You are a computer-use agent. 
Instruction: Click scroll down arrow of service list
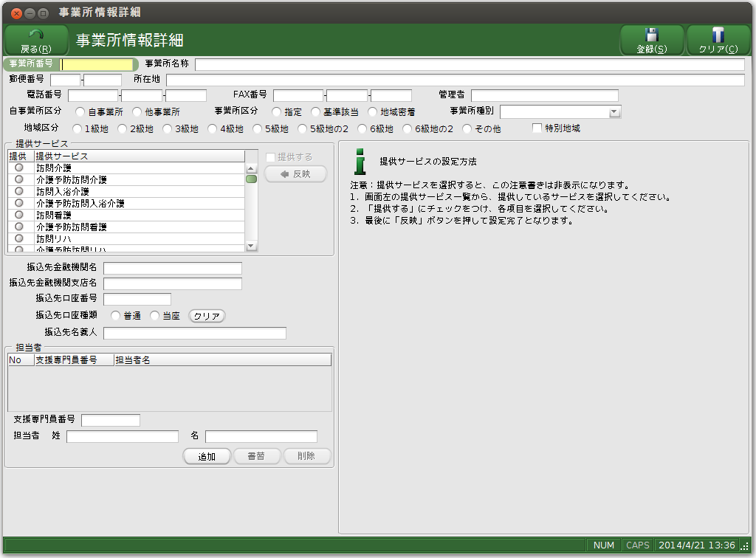(251, 247)
